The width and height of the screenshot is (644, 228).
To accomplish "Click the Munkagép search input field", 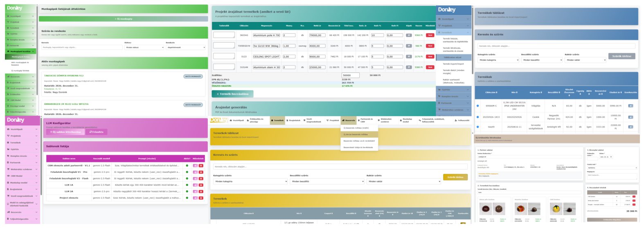I will [x=81, y=47].
